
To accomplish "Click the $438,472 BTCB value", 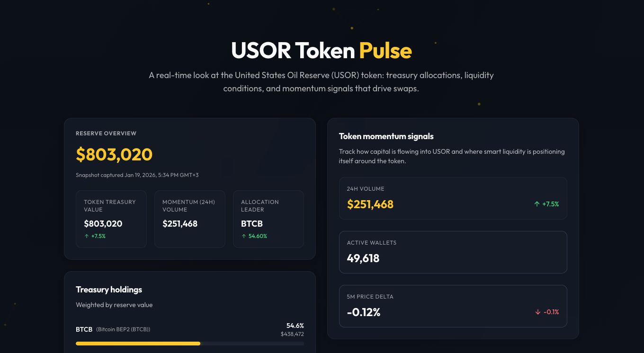I will [x=292, y=334].
